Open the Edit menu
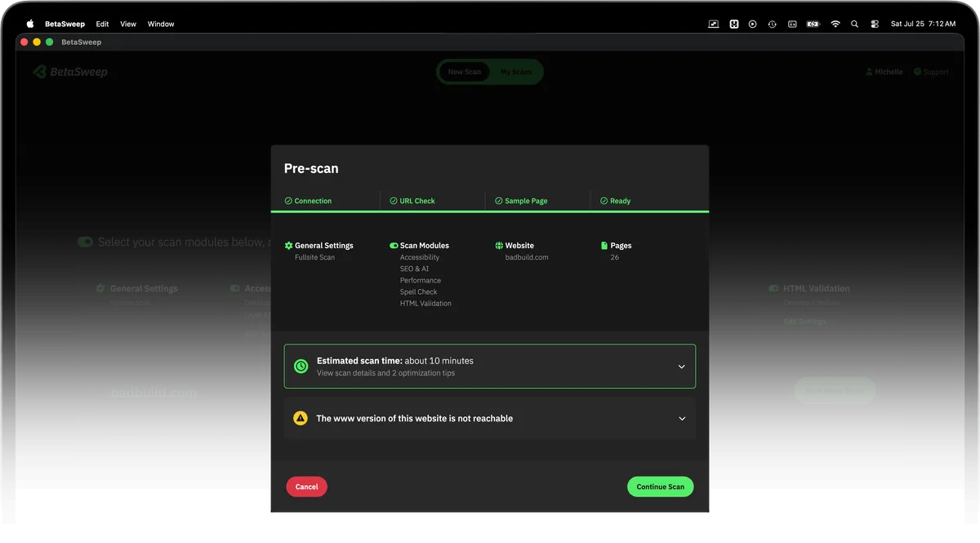The image size is (980, 543). click(102, 24)
